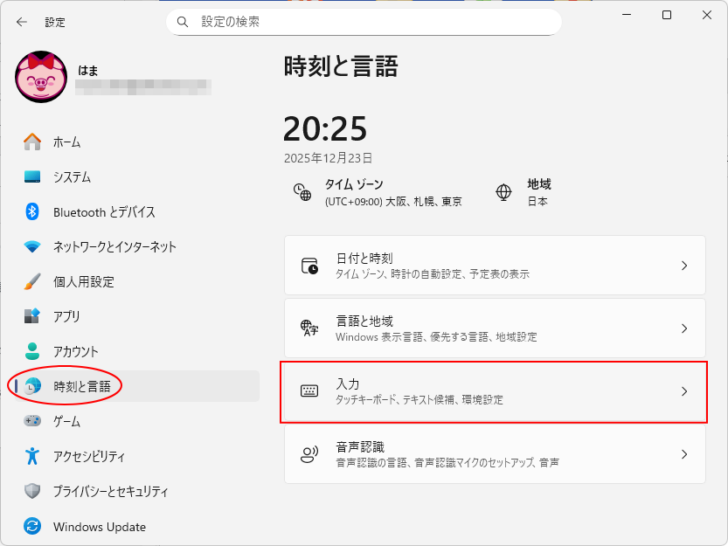This screenshot has height=546, width=728.
Task: Click the ホーム house icon
Action: click(x=32, y=142)
